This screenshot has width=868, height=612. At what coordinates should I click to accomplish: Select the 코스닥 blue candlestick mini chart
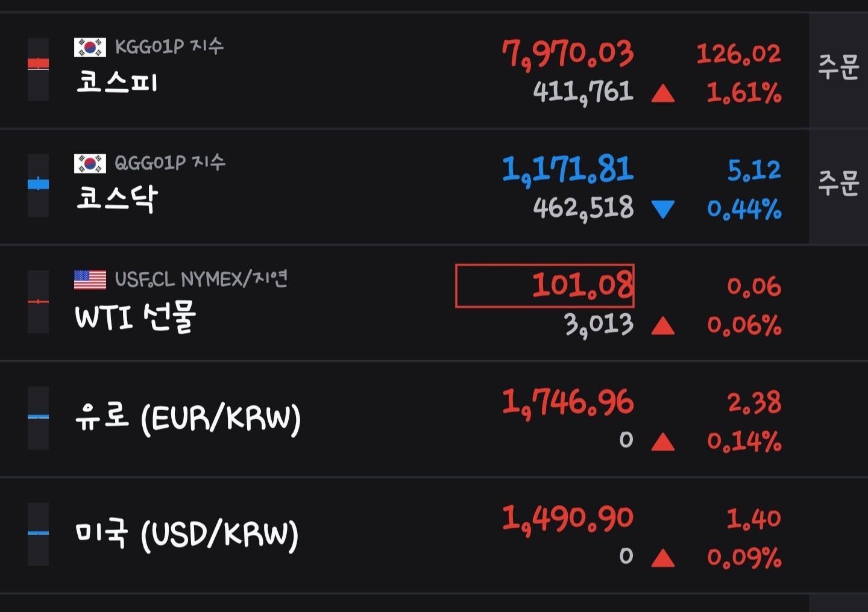click(39, 186)
